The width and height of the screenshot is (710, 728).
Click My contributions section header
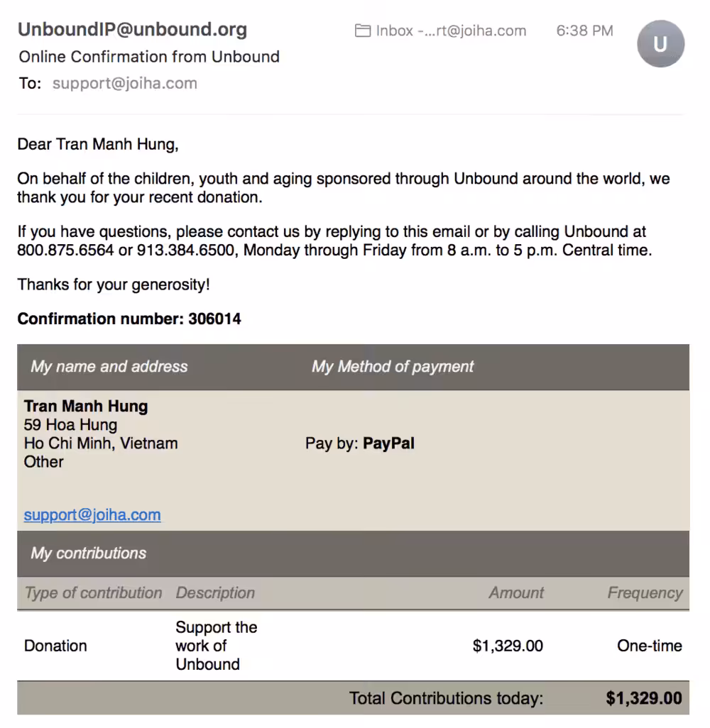[x=88, y=553]
